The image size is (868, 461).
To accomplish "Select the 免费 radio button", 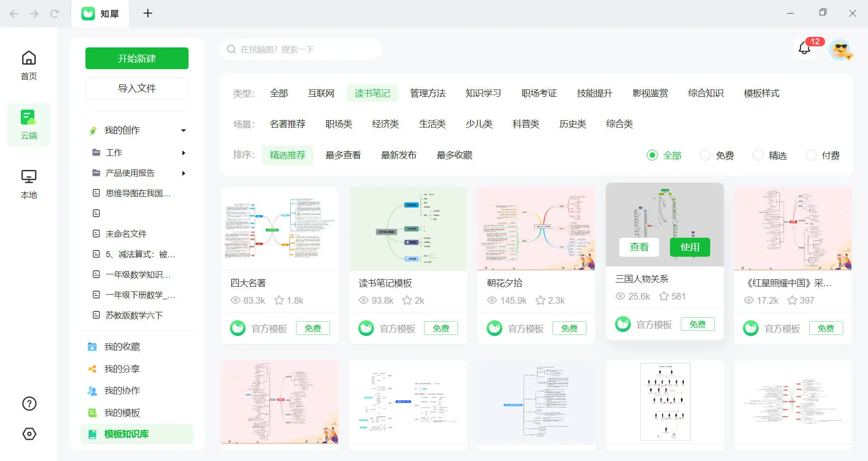I will tap(705, 155).
